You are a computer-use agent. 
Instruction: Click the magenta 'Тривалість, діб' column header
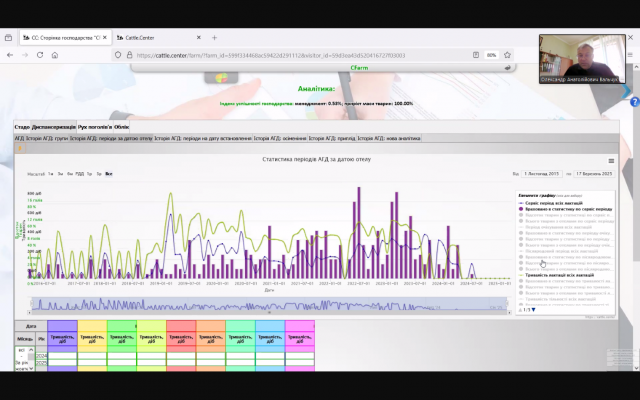(x=300, y=339)
